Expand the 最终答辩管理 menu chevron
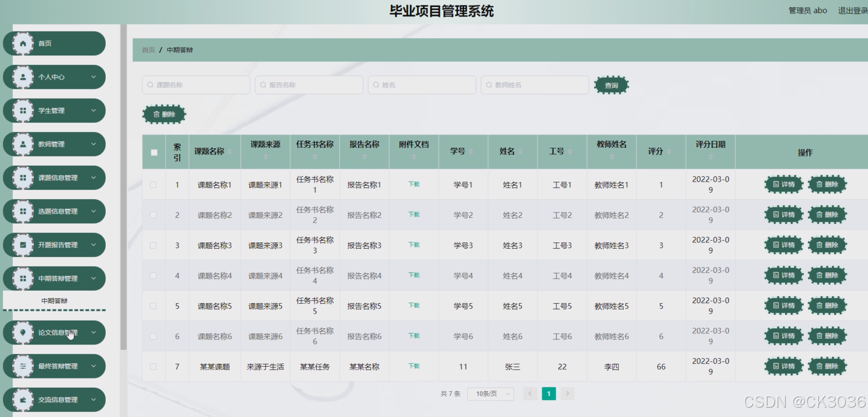Screen dimensions: 868x417 [93, 366]
